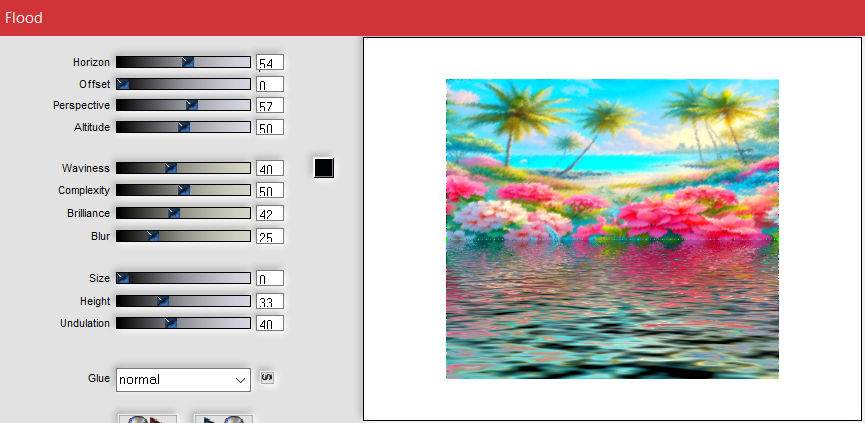Select the Undulation value field
The width and height of the screenshot is (865, 423).
click(x=270, y=324)
